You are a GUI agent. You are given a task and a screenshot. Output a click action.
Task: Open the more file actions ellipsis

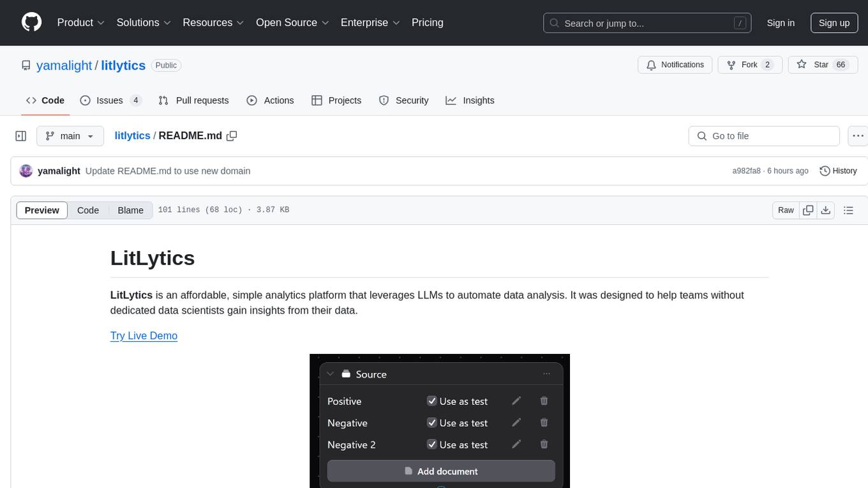click(x=858, y=136)
